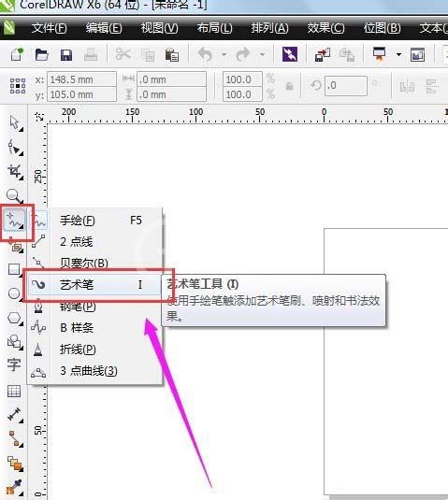Select the Connector tool
448x500 pixels.
tap(15, 438)
